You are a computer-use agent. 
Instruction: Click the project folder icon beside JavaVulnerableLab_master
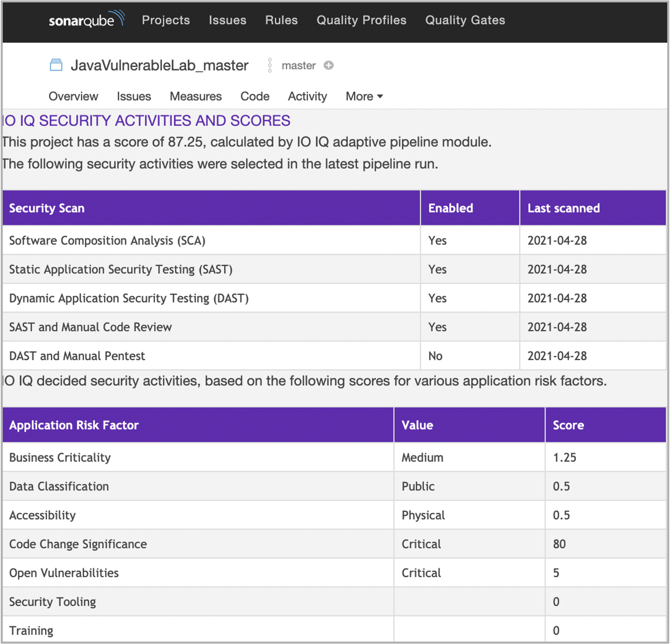56,65
